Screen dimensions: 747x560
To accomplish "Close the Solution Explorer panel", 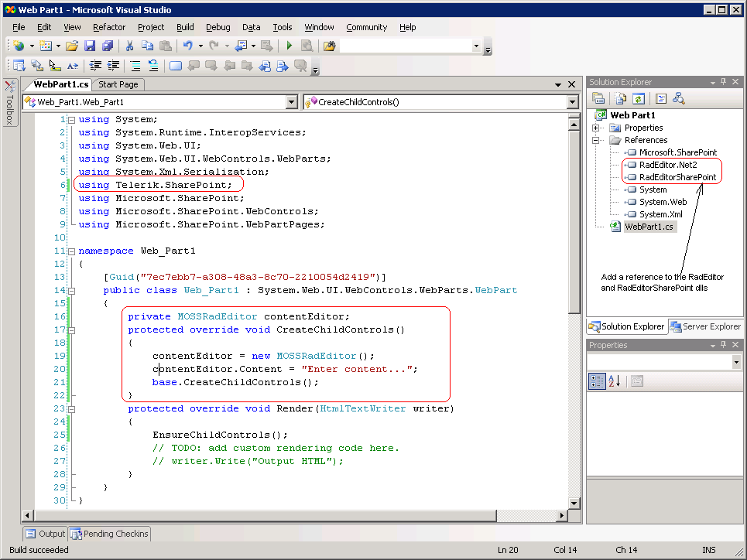I will 735,82.
